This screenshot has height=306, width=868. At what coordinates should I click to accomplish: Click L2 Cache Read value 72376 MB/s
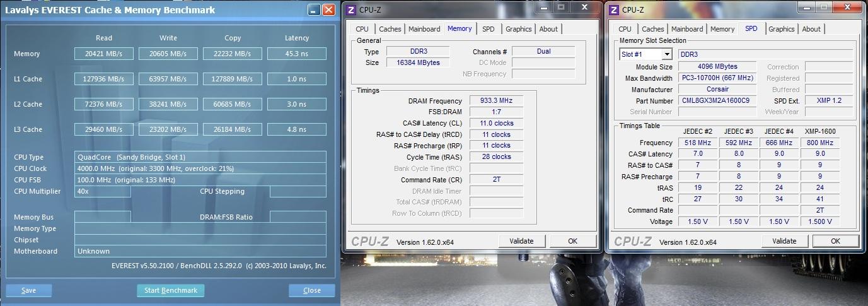click(x=104, y=104)
